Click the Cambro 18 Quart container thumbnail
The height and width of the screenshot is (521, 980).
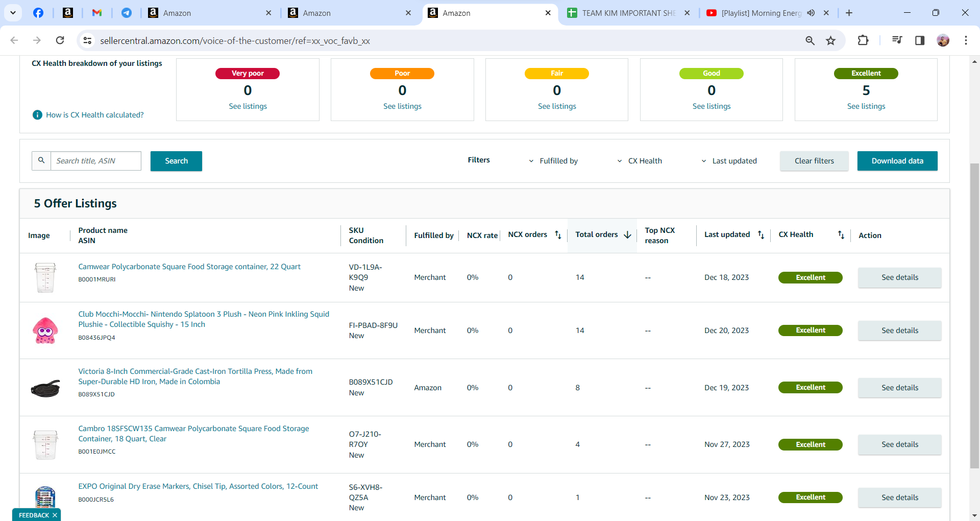pos(45,445)
